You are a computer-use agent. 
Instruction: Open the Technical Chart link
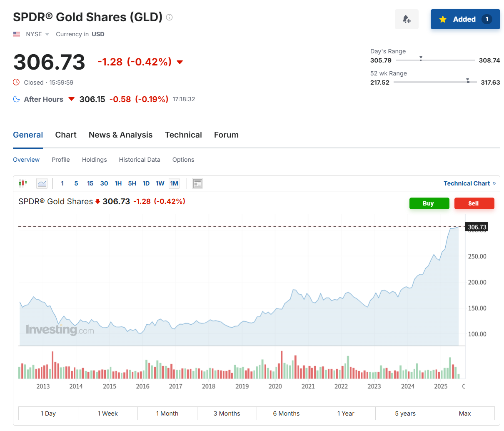(x=469, y=183)
